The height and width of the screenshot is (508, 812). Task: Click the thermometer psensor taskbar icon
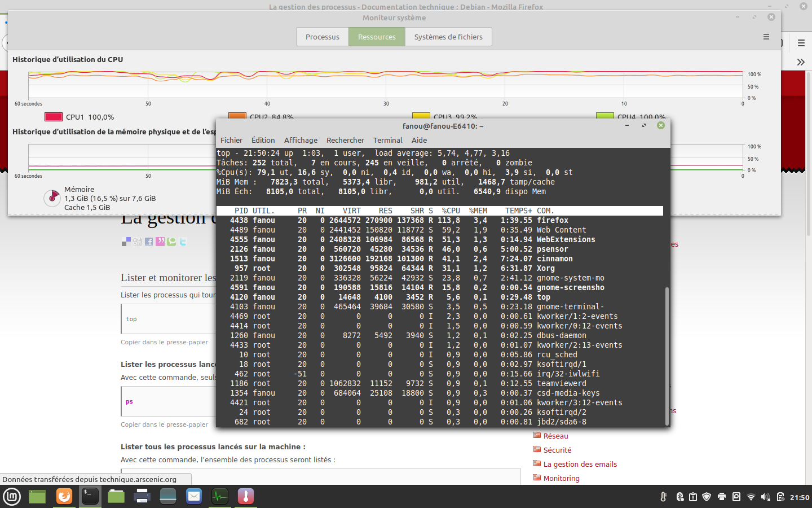[x=246, y=497]
